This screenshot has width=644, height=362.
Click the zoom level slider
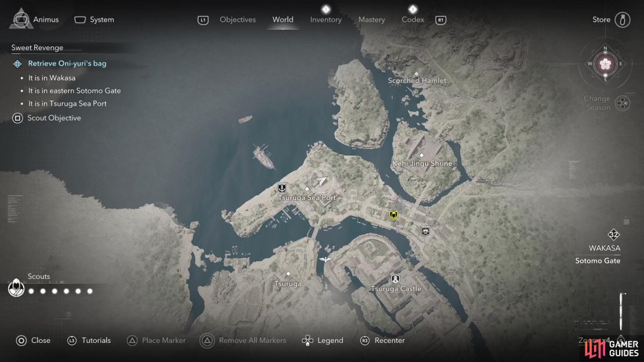click(x=622, y=312)
